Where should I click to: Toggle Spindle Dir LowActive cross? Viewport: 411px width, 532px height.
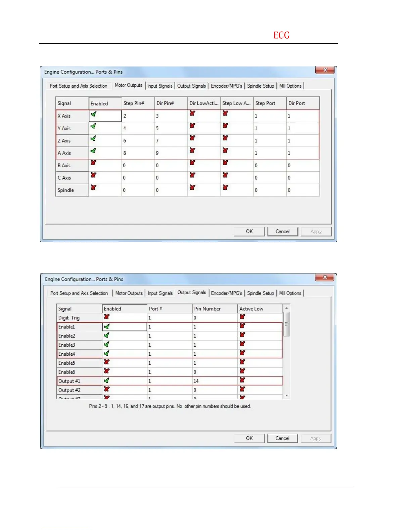pos(192,187)
